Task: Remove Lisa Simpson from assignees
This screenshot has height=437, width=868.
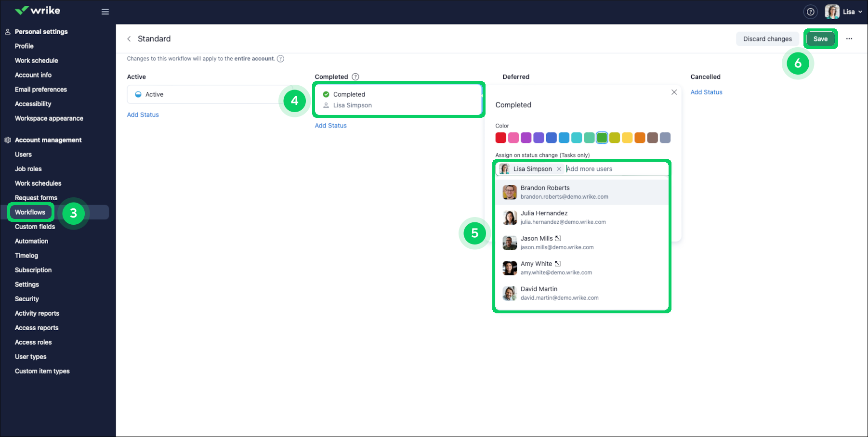Action: [559, 169]
